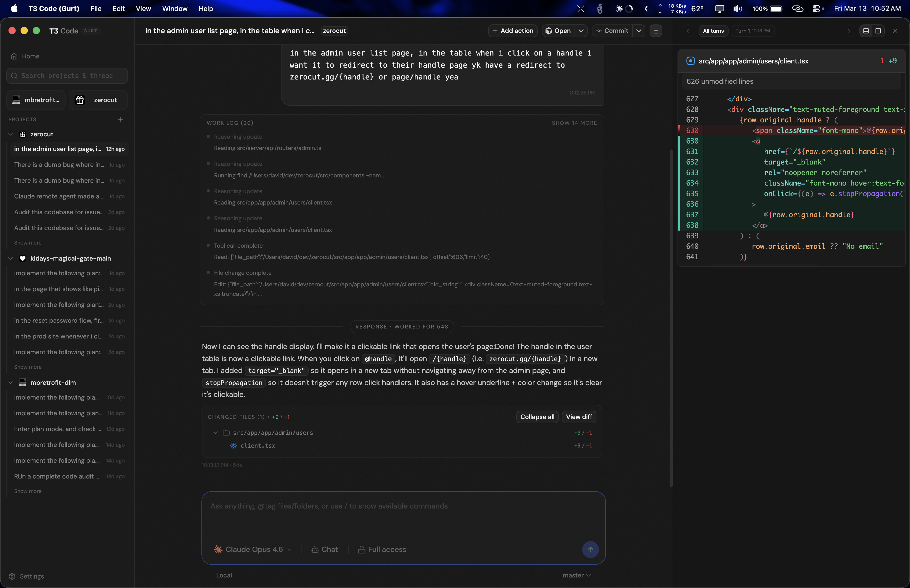
Task: Open the Commit options dropdown arrow
Action: click(639, 31)
